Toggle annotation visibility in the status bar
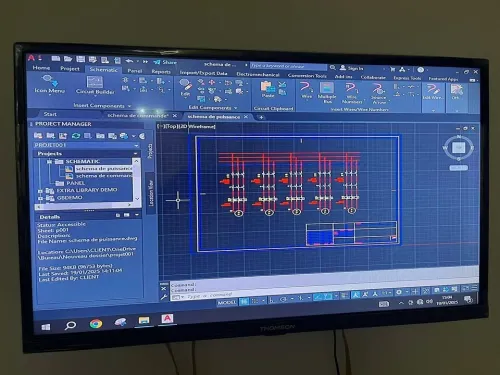Viewport: 500px width, 375px height. pyautogui.click(x=355, y=295)
